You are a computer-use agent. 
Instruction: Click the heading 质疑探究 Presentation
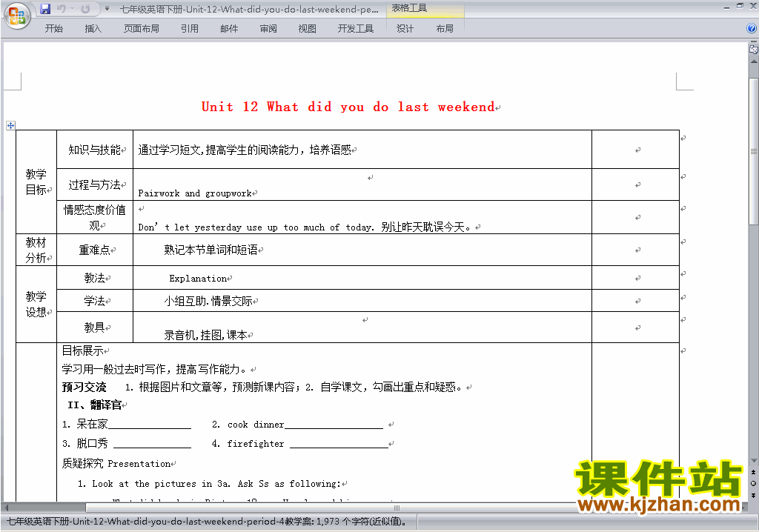click(116, 463)
